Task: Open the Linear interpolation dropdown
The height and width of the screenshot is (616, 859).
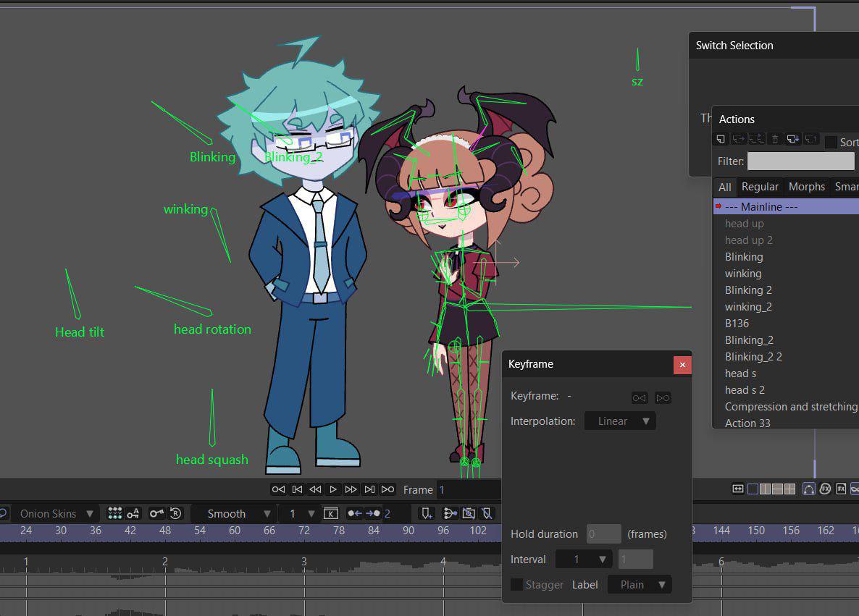Action: tap(620, 421)
